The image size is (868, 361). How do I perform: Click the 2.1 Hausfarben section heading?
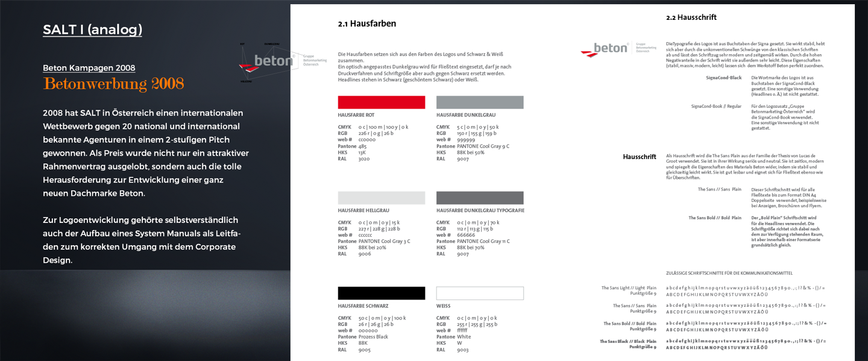(x=366, y=24)
